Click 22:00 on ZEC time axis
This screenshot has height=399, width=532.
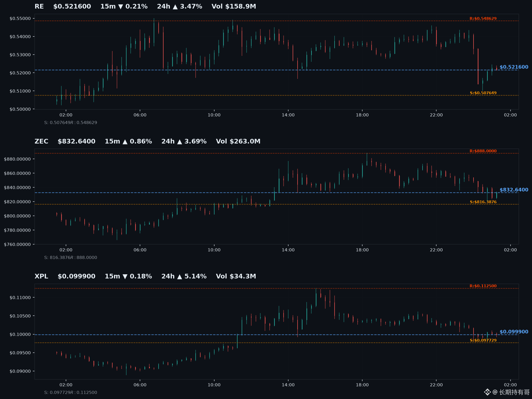click(436, 250)
